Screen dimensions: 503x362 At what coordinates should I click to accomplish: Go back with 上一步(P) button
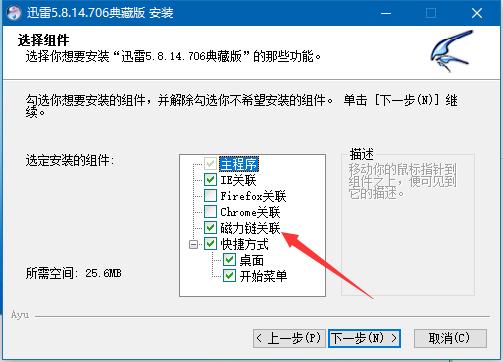coord(289,338)
